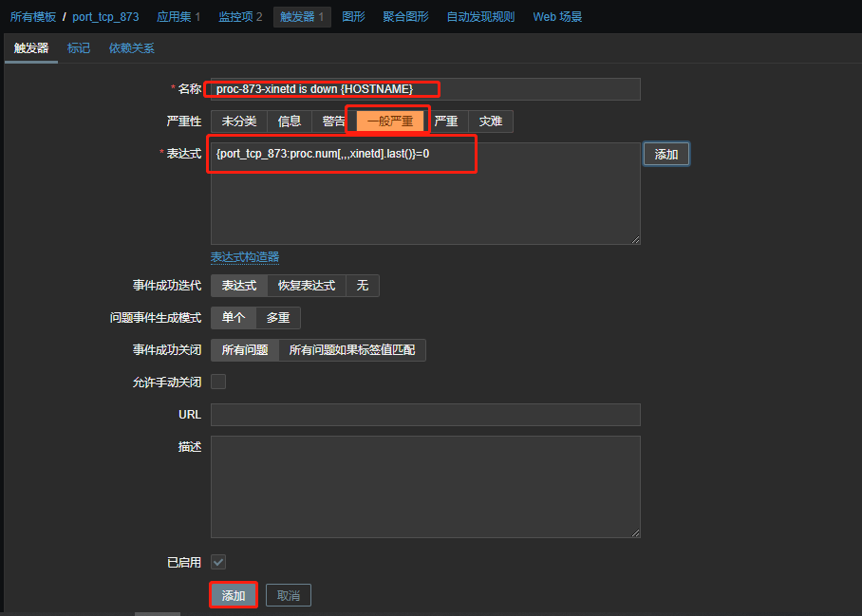Grab the expression box resize handle
Image resolution: width=862 pixels, height=616 pixels.
coord(635,239)
